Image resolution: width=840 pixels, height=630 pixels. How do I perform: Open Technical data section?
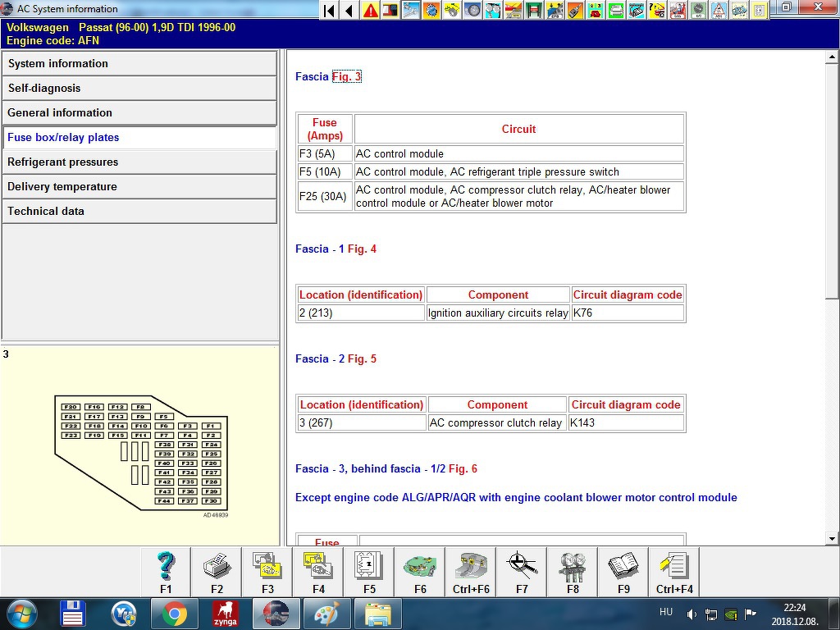139,211
